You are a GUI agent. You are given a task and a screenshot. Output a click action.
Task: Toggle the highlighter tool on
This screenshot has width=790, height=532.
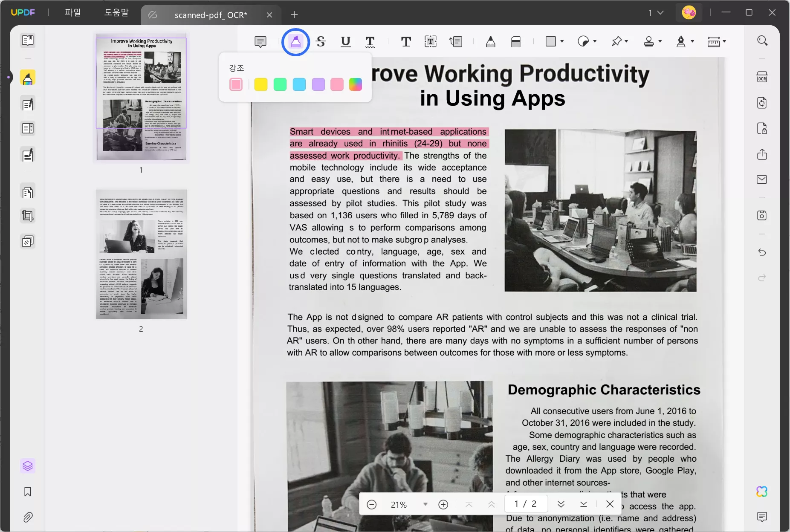(x=295, y=41)
